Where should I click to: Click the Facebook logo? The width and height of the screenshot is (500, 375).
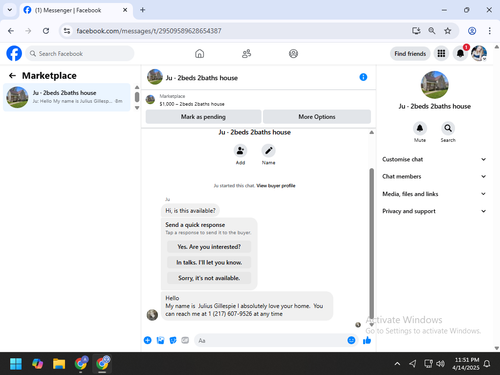(x=14, y=53)
